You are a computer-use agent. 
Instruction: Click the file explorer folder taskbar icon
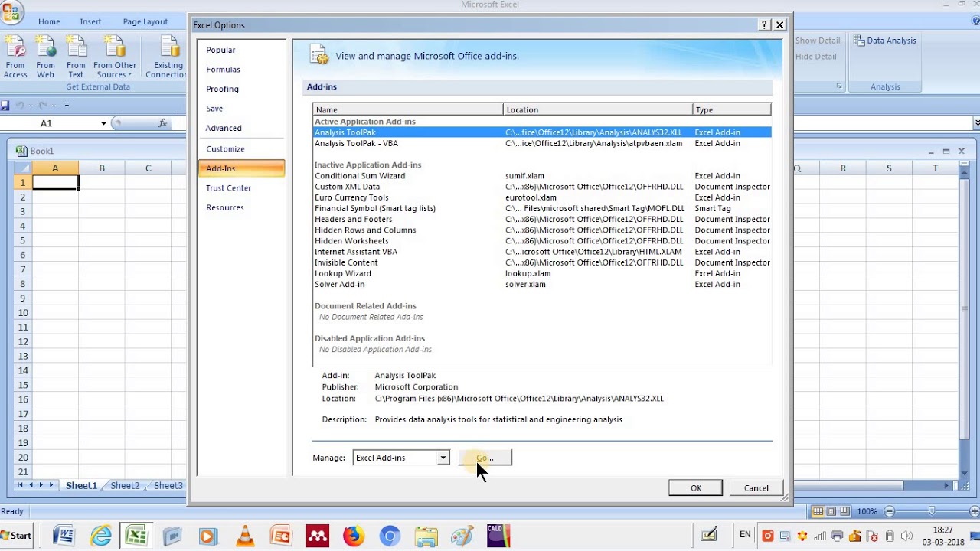point(426,536)
